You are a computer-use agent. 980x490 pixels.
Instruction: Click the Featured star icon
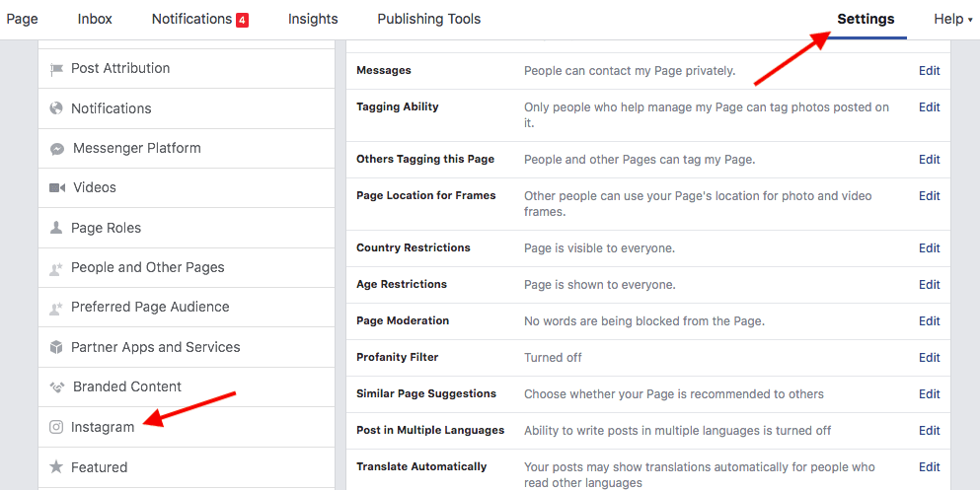click(56, 467)
